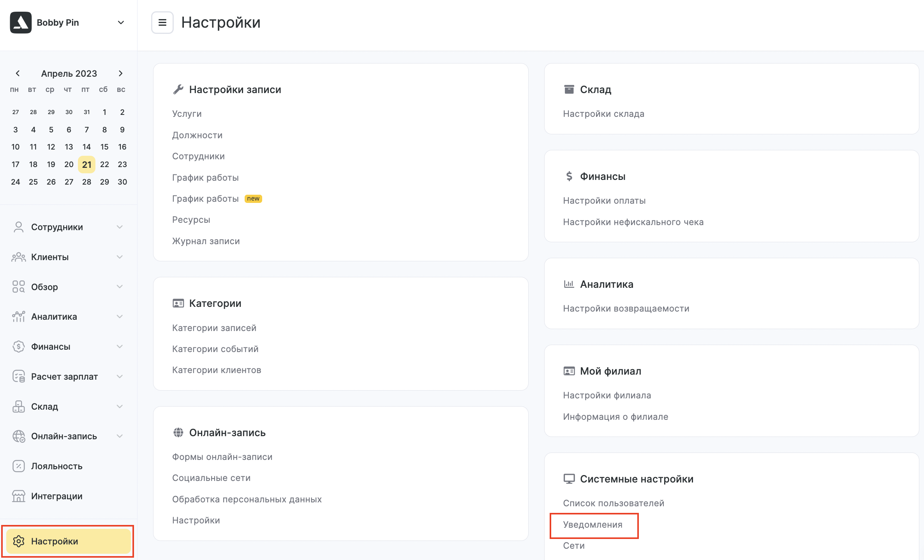This screenshot has height=560, width=924.
Task: Open Список пользователей link
Action: [614, 503]
